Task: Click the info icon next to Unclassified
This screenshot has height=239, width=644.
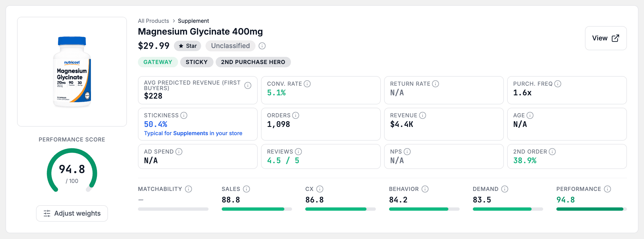Action: tap(262, 46)
